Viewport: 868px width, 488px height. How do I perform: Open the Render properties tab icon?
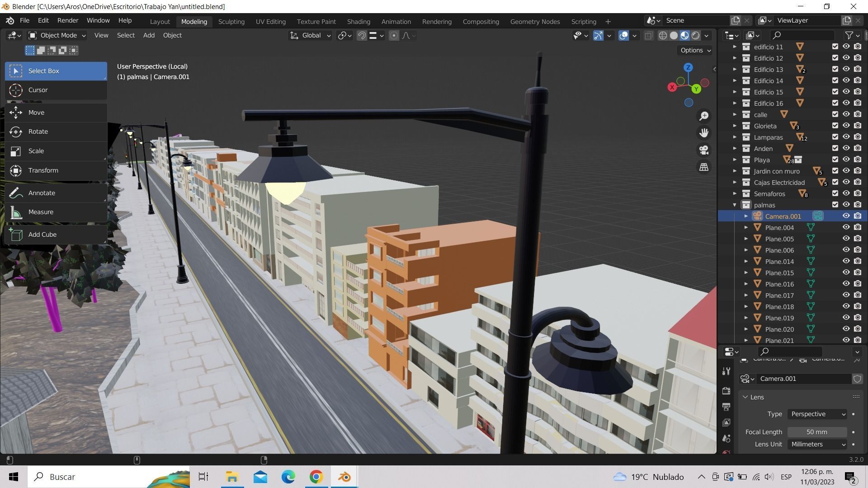[x=726, y=390]
